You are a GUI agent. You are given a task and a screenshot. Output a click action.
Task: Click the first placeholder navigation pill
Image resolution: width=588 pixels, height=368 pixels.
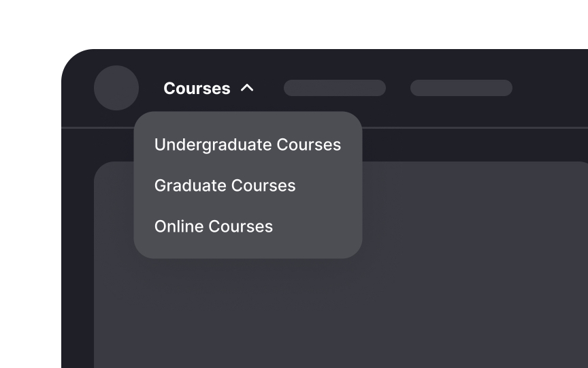pyautogui.click(x=334, y=88)
